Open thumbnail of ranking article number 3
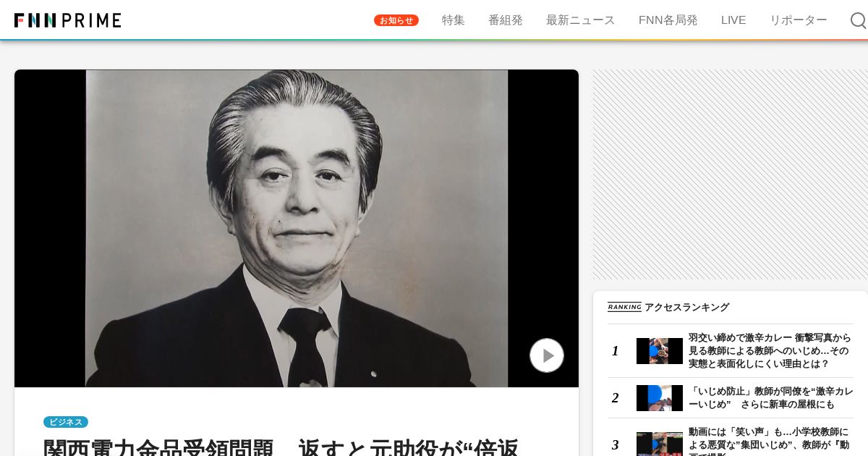The width and height of the screenshot is (868, 456). click(x=660, y=444)
